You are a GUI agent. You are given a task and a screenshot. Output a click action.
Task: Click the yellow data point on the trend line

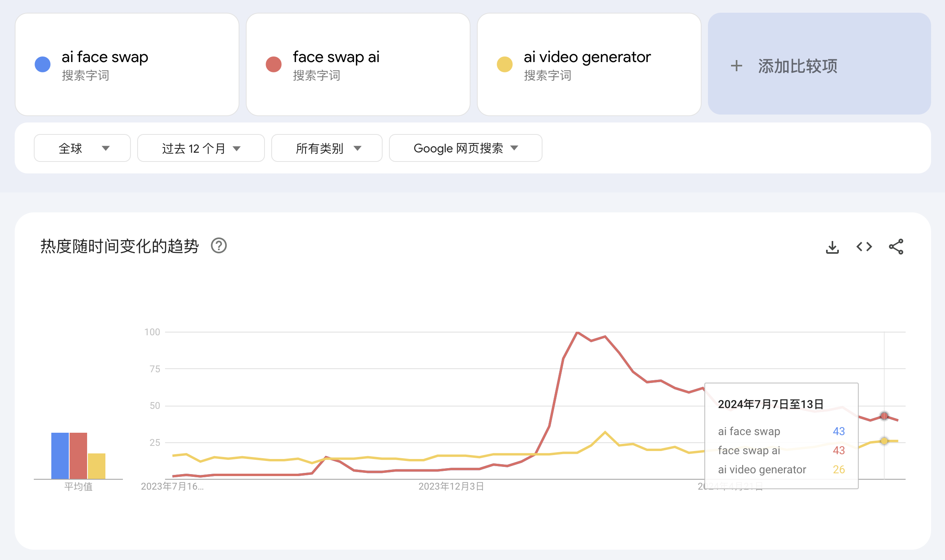coord(884,441)
